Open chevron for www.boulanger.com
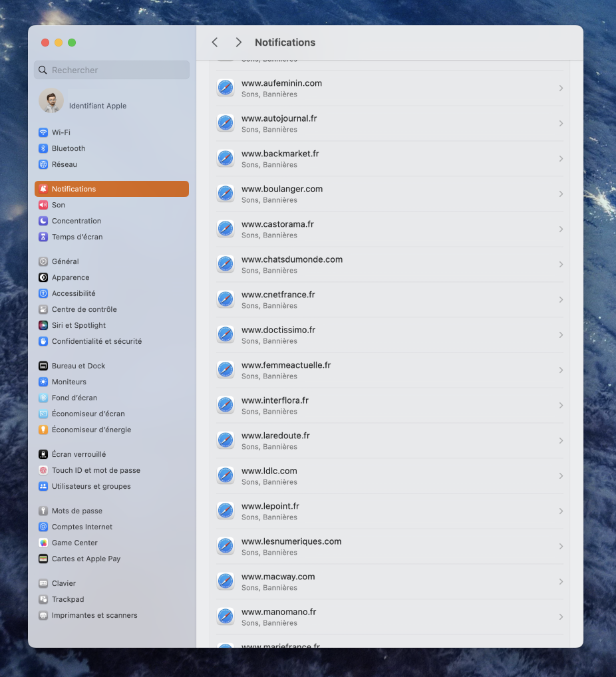 click(561, 194)
